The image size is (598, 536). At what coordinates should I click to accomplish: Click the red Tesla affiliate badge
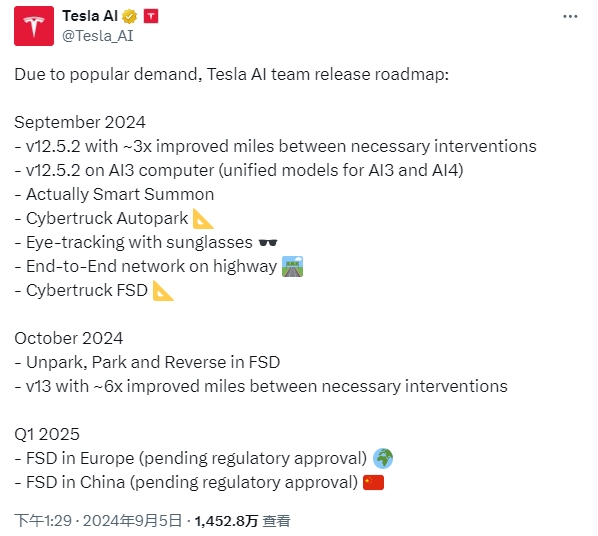(151, 16)
